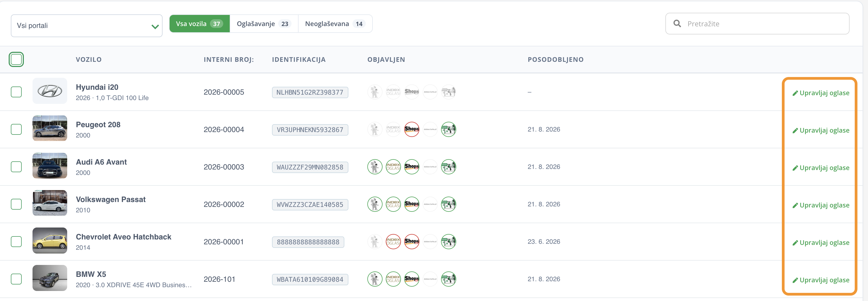Open the Hyundai logo thumbnail
The image size is (868, 301).
50,91
